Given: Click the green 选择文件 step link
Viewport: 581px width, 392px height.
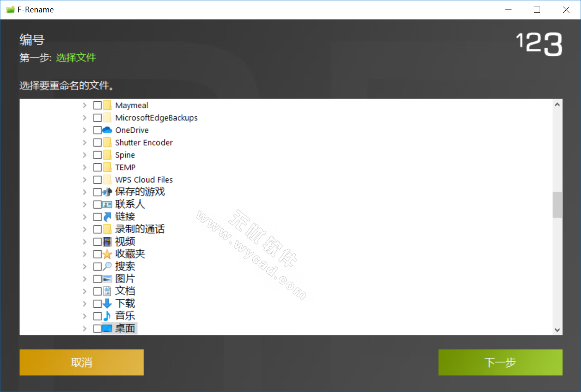Looking at the screenshot, I should [76, 58].
